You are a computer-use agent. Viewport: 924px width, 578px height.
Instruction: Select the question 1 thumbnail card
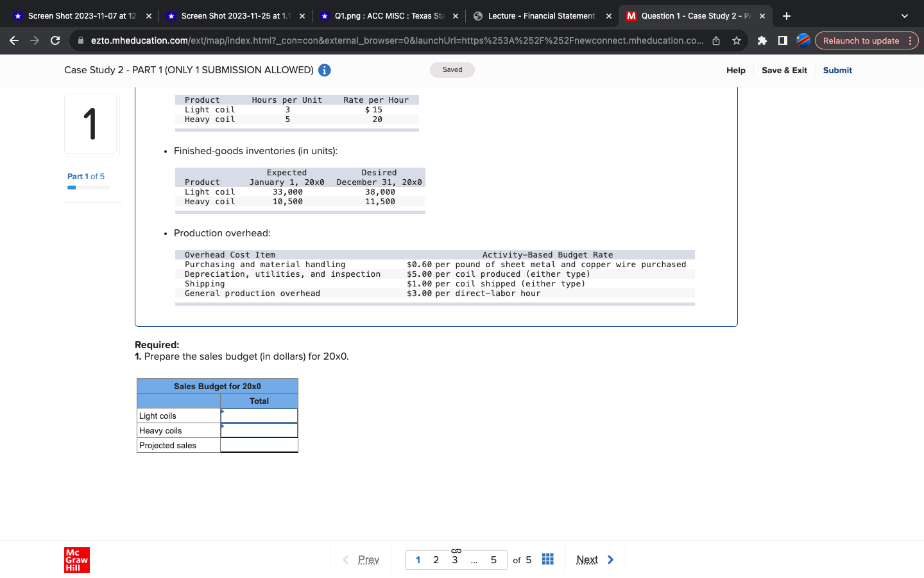[x=90, y=125]
